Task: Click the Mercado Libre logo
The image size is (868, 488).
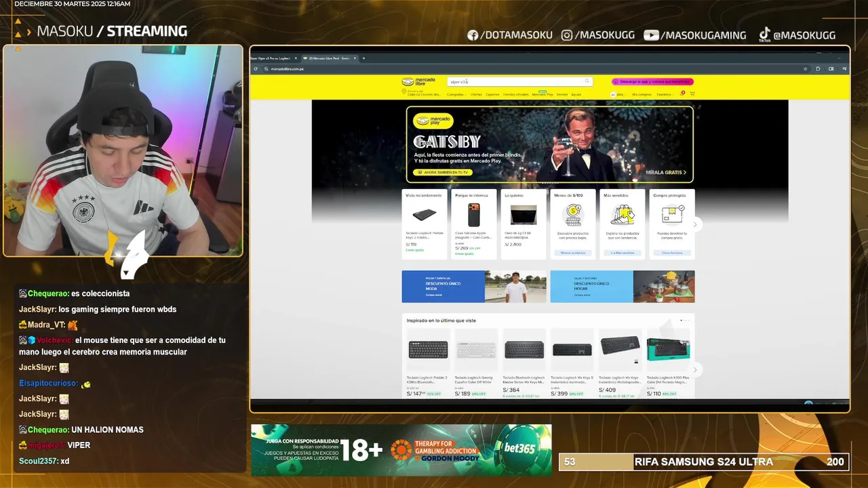Action: tap(418, 81)
